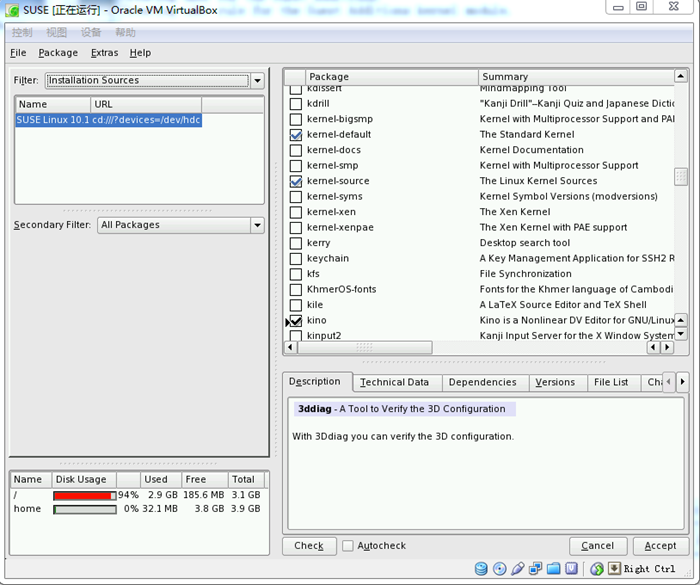The image size is (700, 585).
Task: Restore the VirtualBox window size
Action: pyautogui.click(x=642, y=6)
